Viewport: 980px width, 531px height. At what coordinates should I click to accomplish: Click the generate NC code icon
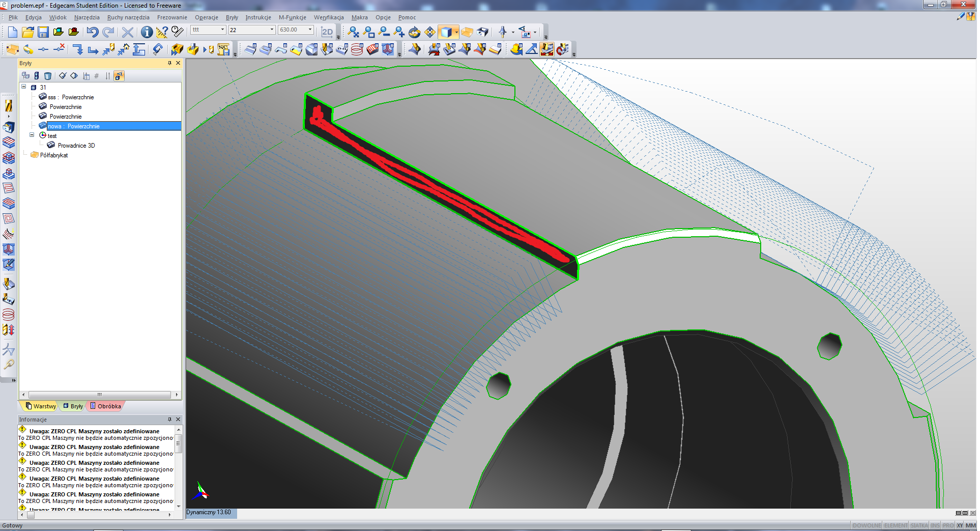[x=223, y=49]
